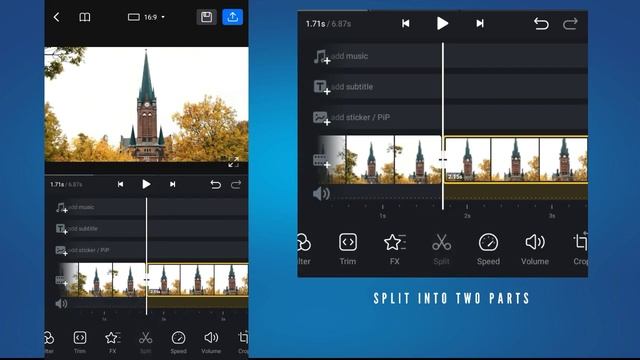
Task: Open the Speed gauge in the enlarged panel
Action: click(488, 249)
